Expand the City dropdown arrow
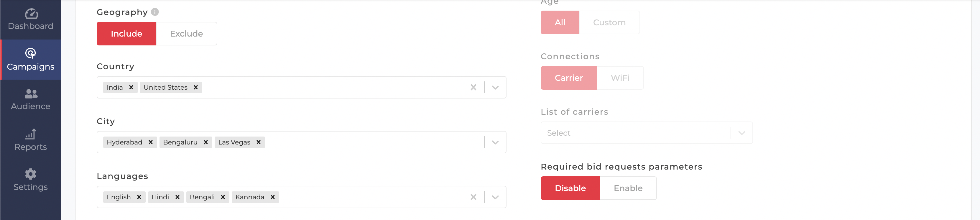980x220 pixels. point(495,142)
